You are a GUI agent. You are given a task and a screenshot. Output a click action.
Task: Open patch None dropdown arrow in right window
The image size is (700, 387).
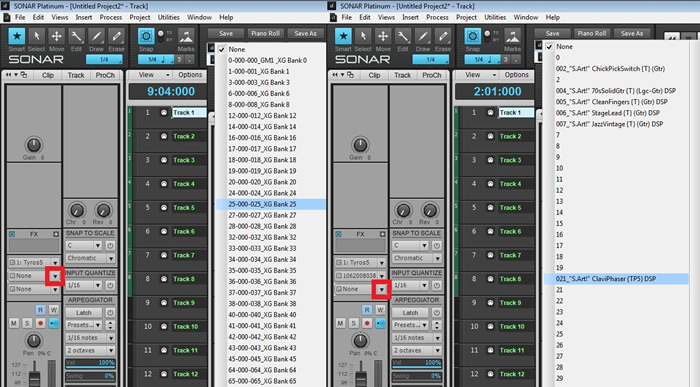click(x=382, y=290)
